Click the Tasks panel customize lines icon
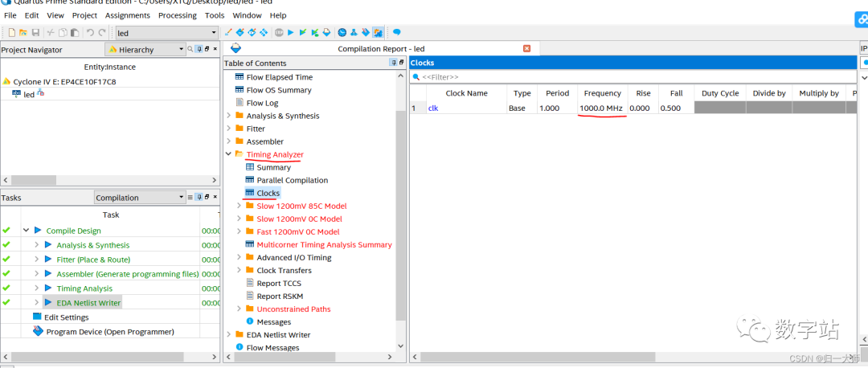Screen dimensions: 868x368 click(190, 197)
